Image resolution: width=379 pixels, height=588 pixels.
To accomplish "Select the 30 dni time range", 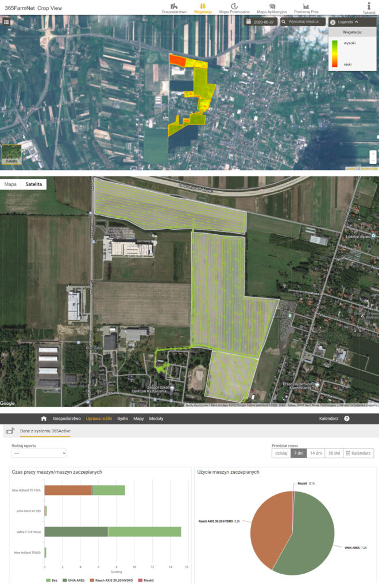I will click(334, 453).
